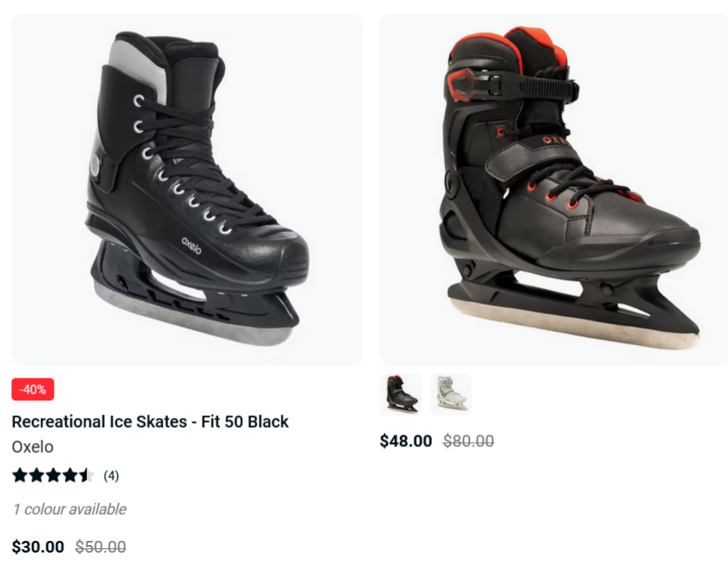The height and width of the screenshot is (566, 728).
Task: Click the 1 colour available text
Action: (69, 509)
